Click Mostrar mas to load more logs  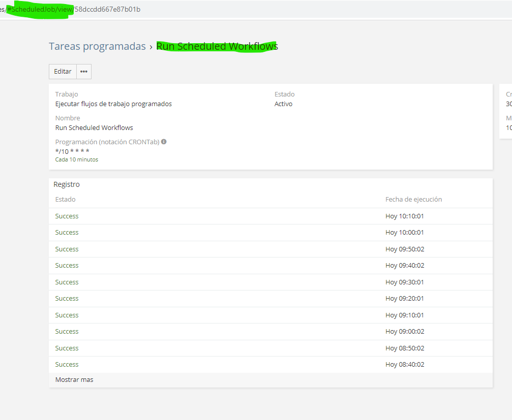tap(74, 379)
